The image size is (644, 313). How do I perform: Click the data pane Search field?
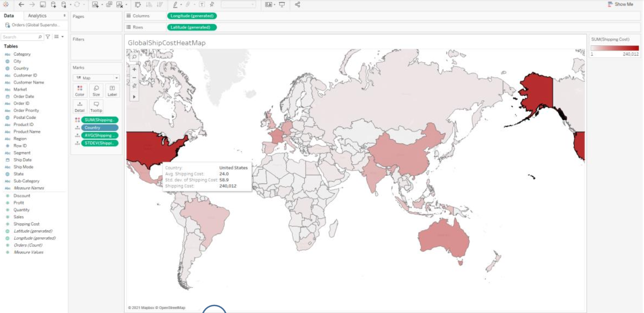[x=19, y=37]
